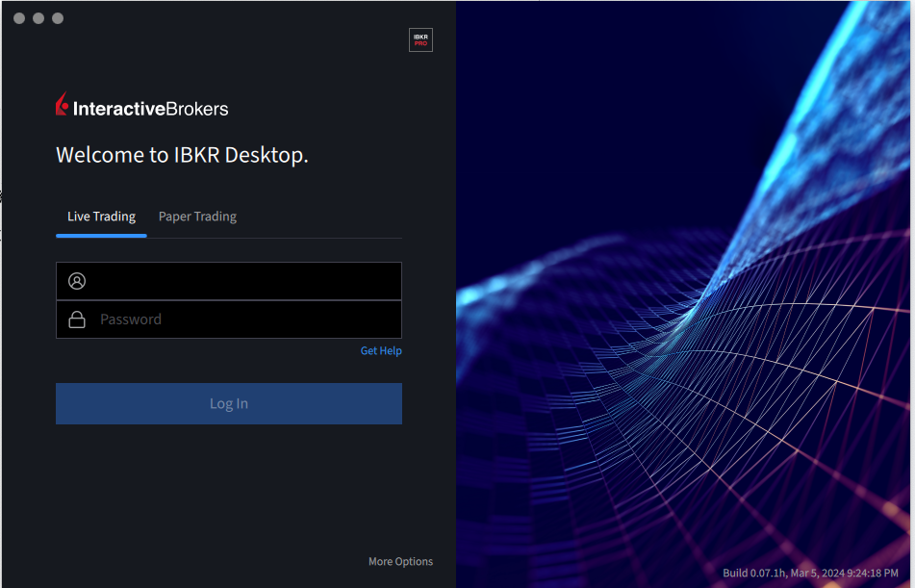Click the blue underline below Live Trading
Image resolution: width=915 pixels, height=588 pixels.
click(x=101, y=235)
